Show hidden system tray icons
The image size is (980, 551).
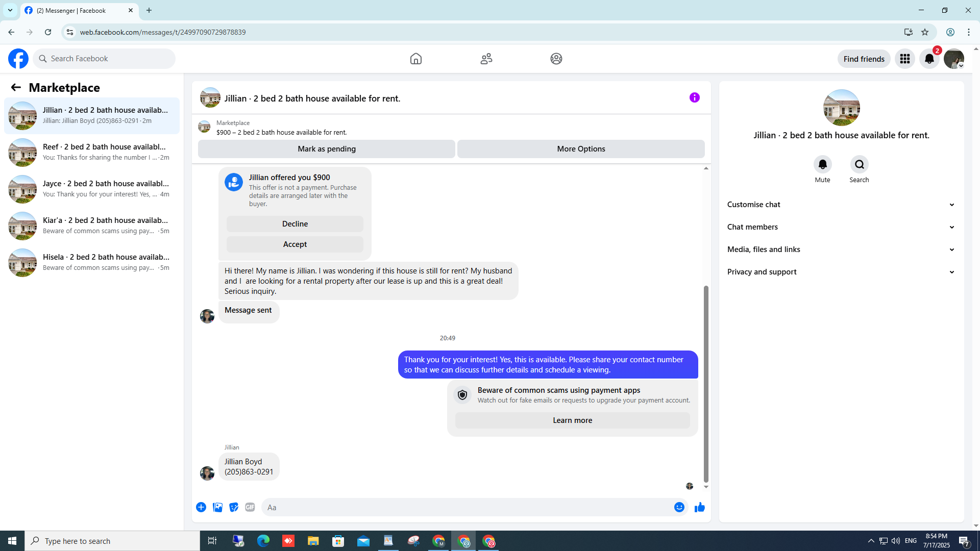click(x=871, y=541)
